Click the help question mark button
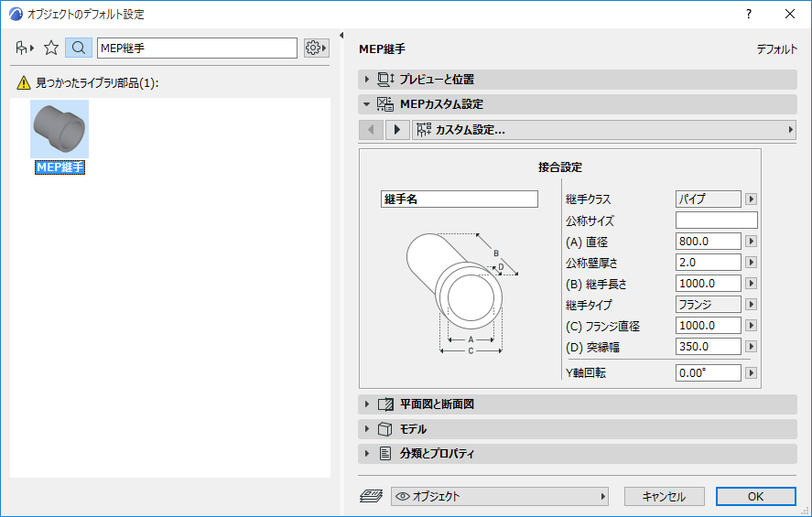 coord(748,14)
